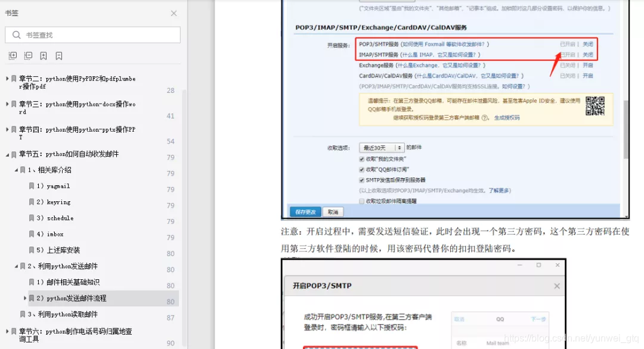Click 关闭 link for IMAP/SMTP服务
This screenshot has height=349, width=644.
(588, 55)
